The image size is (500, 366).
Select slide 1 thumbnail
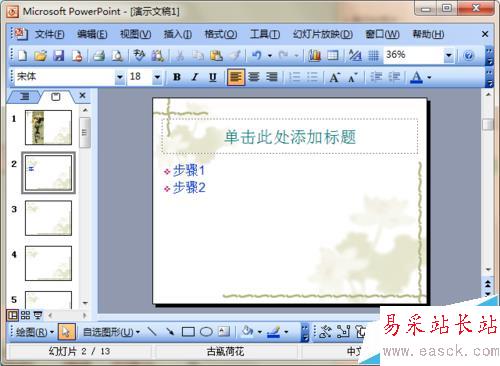[48, 127]
